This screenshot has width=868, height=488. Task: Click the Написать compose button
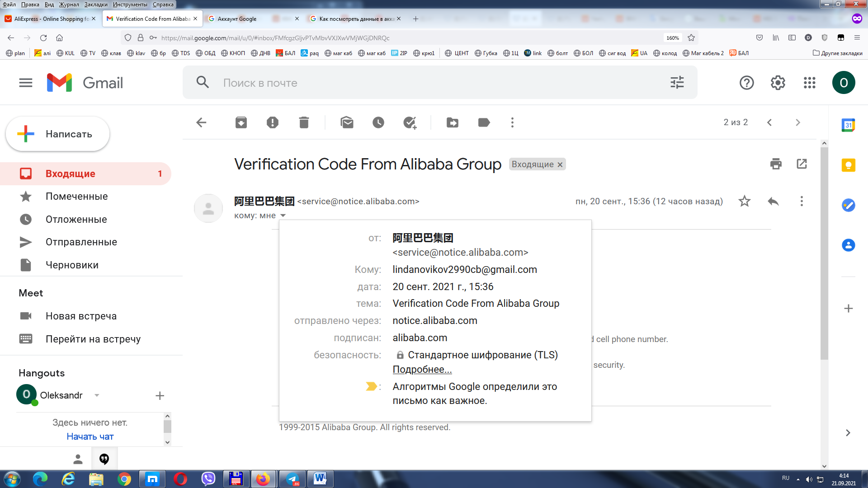tap(57, 134)
